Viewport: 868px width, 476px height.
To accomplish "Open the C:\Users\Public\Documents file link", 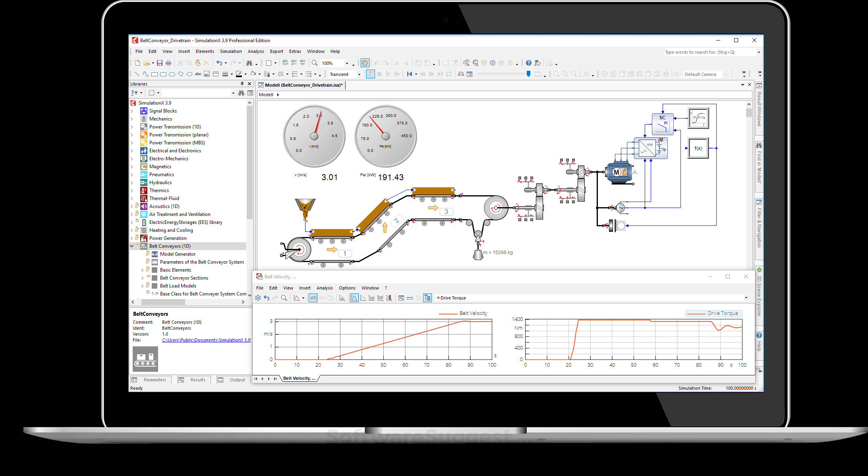I will tap(206, 340).
